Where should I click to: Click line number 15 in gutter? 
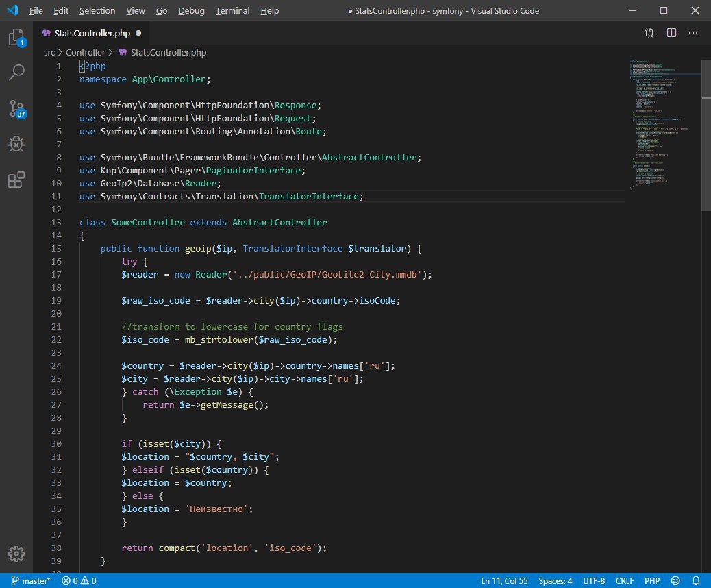56,248
